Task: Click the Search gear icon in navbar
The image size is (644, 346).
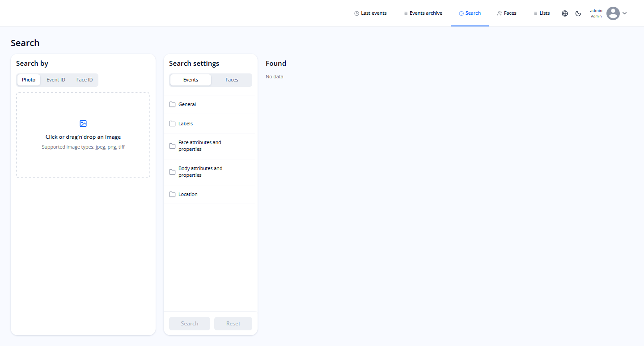Action: click(461, 13)
